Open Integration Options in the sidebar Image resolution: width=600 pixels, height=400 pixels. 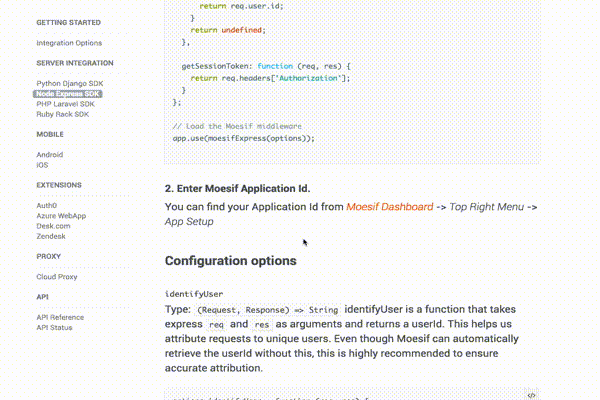[x=69, y=43]
